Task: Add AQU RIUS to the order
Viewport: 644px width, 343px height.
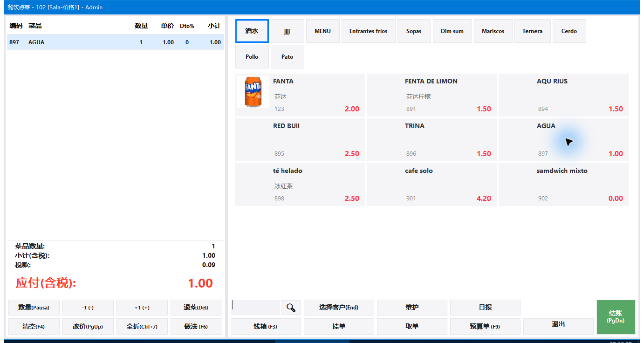Action: [563, 95]
